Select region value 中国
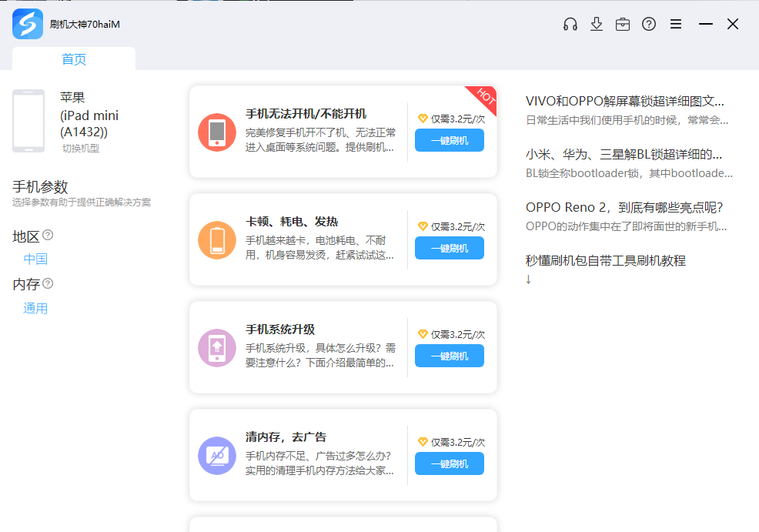 tap(35, 259)
